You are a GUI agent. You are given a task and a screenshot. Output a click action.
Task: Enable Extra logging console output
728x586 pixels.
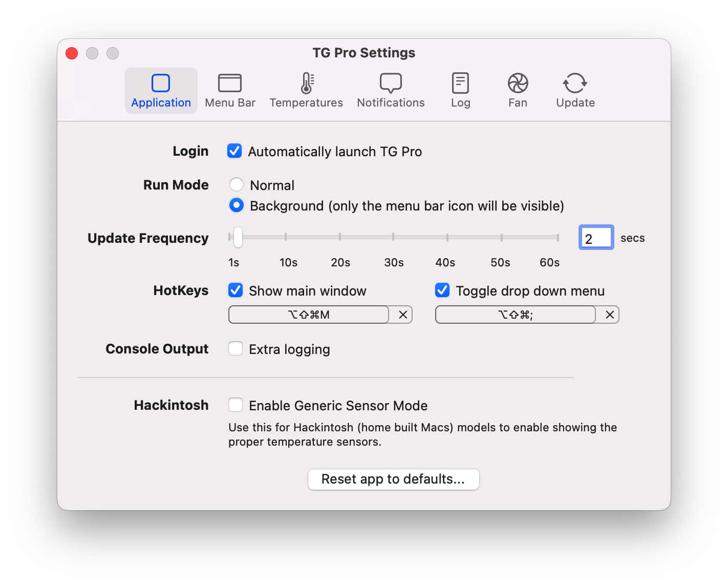click(235, 348)
